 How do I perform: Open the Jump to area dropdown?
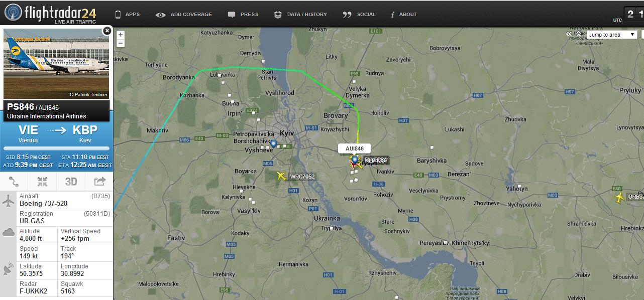611,35
